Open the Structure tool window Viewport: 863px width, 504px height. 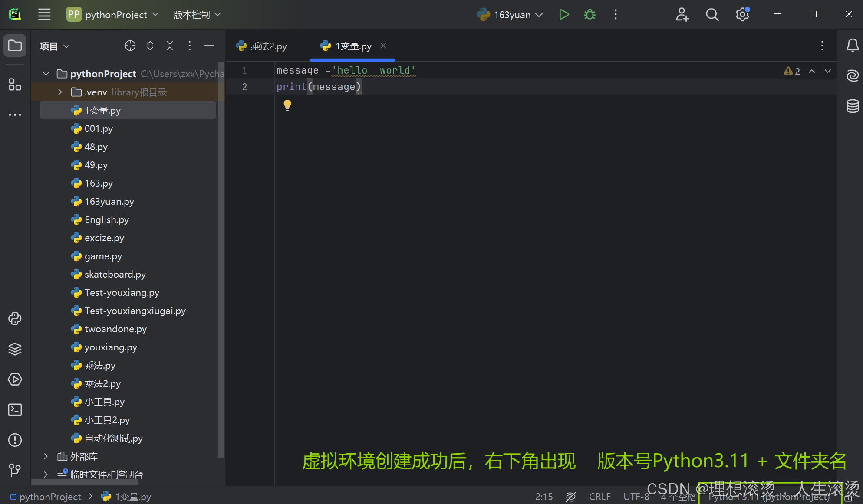[15, 84]
